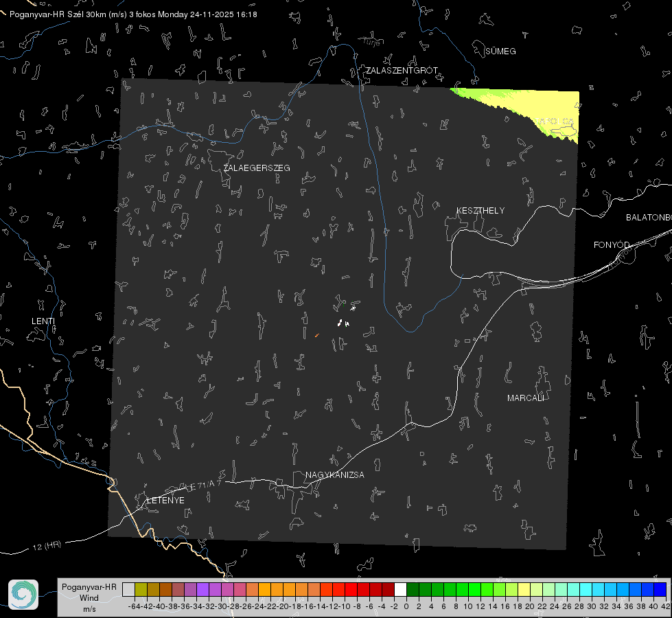
Task: Select the olive swatch above the -64 label
Action: click(141, 590)
